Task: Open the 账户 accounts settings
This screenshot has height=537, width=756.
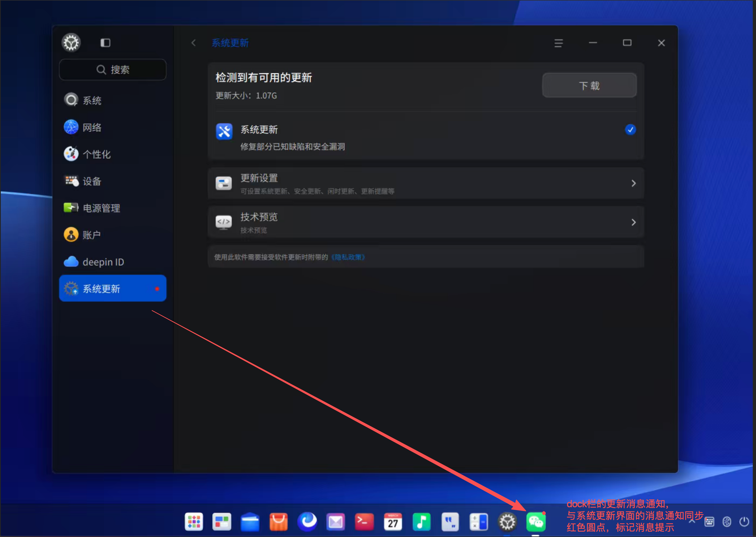Action: point(113,235)
